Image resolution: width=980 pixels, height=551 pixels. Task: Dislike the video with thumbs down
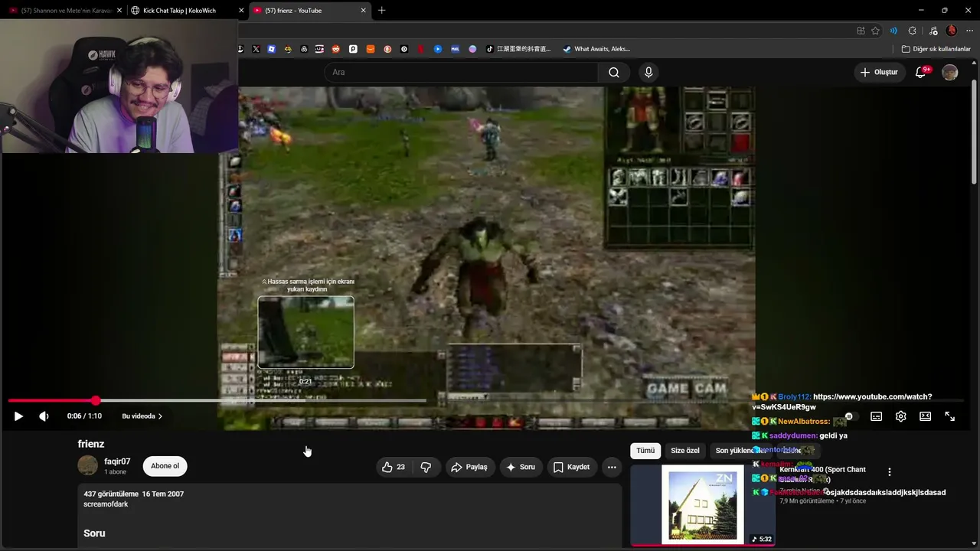(x=426, y=467)
